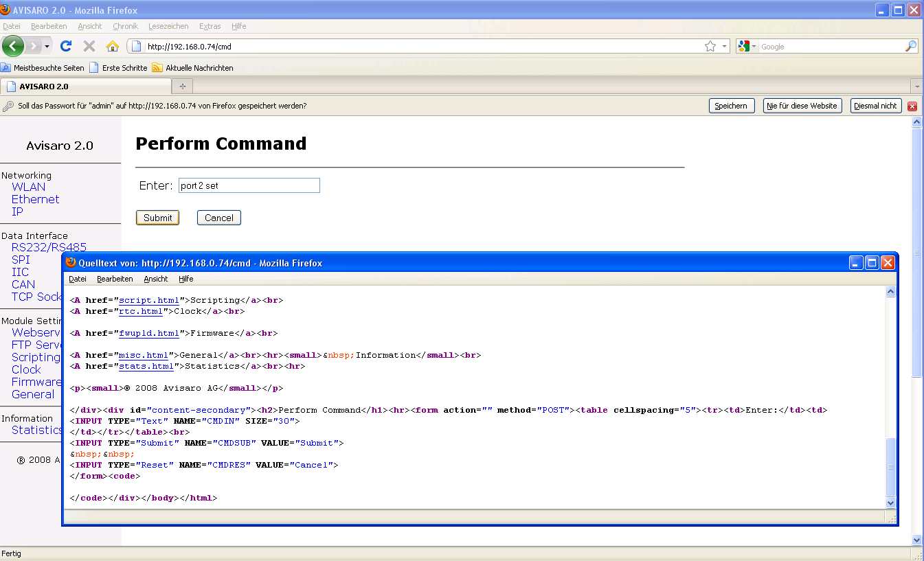
Task: Open the RS232/RS485 link
Action: click(x=49, y=247)
